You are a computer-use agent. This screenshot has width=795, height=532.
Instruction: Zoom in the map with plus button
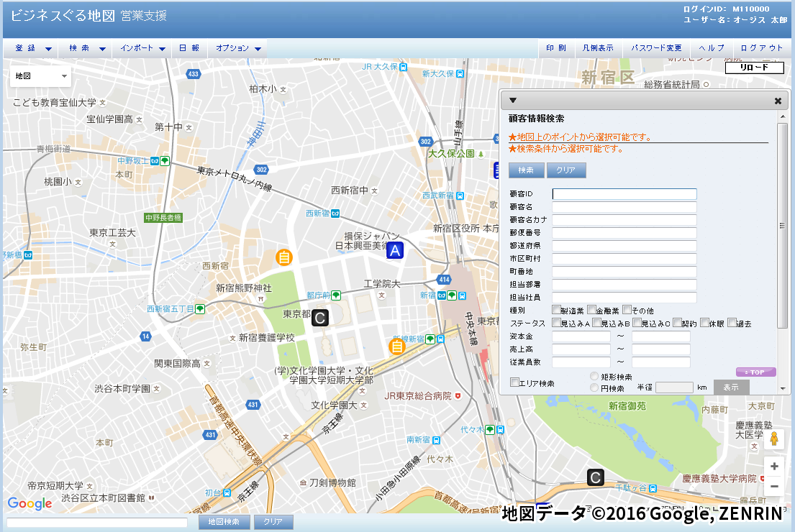coord(774,466)
